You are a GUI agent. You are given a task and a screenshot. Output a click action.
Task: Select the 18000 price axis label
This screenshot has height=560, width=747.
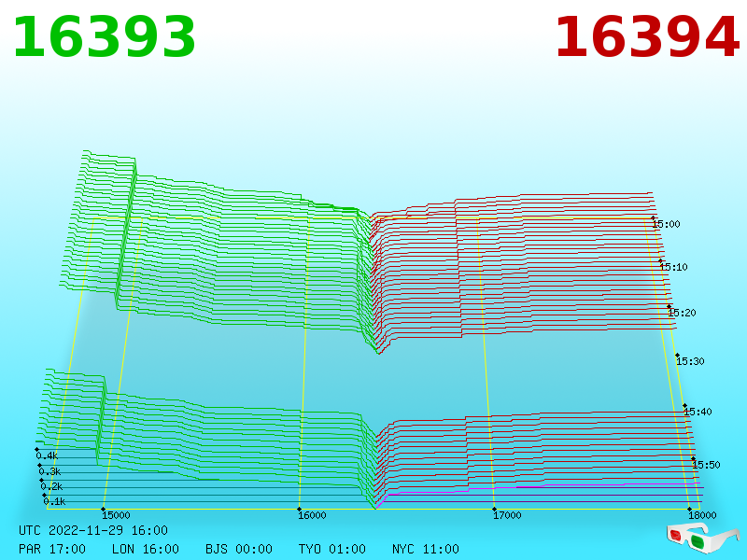click(x=703, y=515)
